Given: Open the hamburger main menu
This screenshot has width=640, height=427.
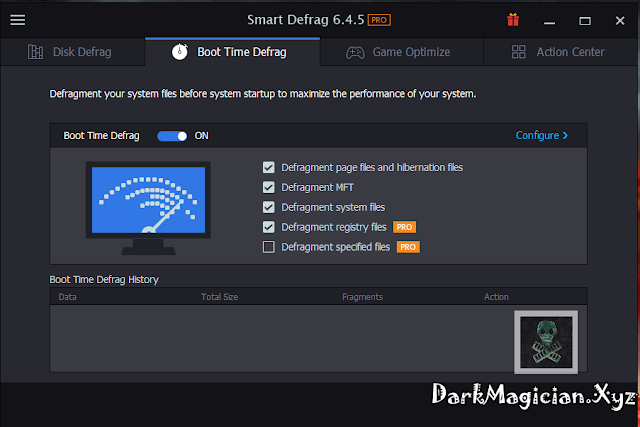Looking at the screenshot, I should pyautogui.click(x=18, y=20).
